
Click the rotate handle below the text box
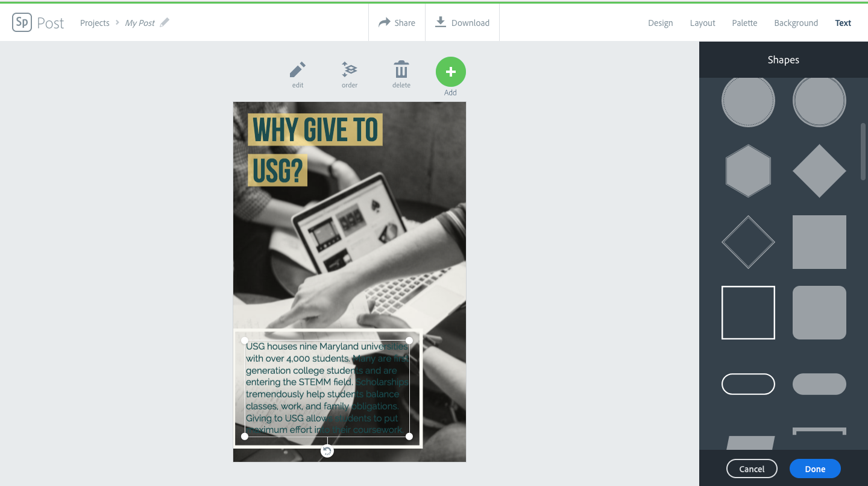(x=327, y=451)
